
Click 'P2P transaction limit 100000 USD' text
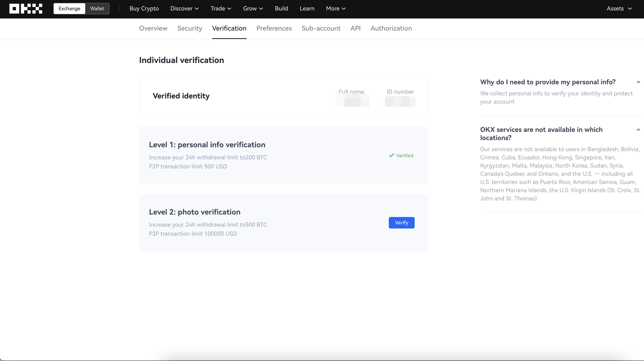[x=193, y=234]
